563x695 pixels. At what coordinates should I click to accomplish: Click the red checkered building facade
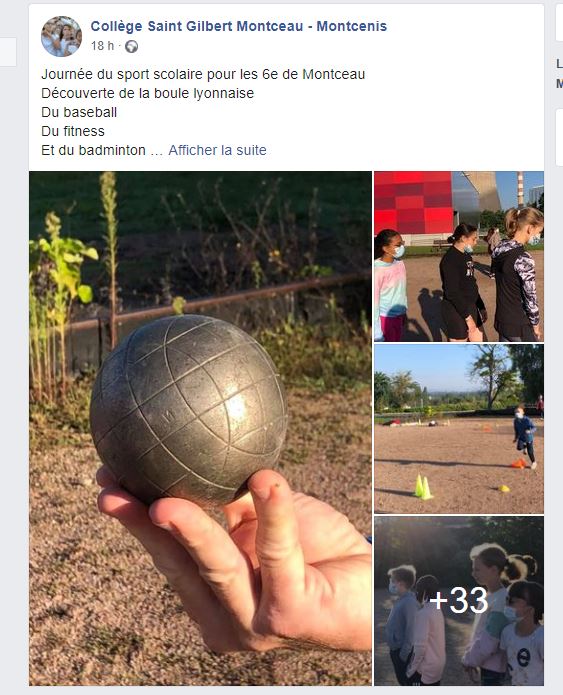point(413,203)
